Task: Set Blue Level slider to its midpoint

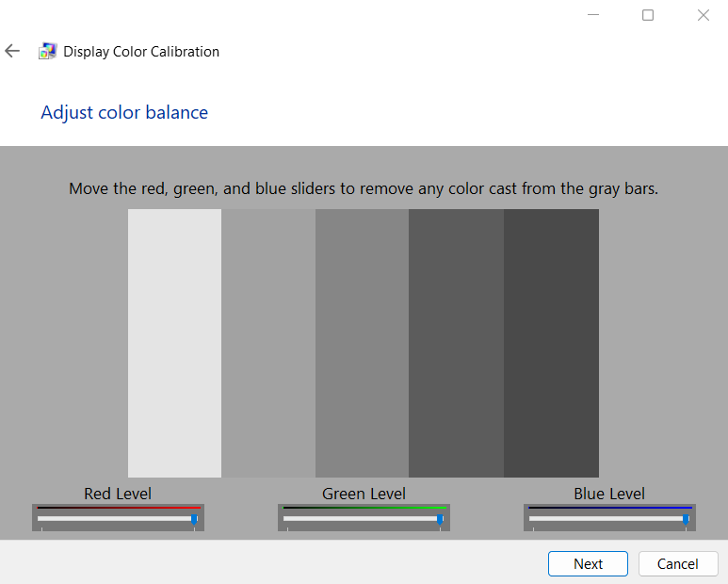Action: coord(609,518)
